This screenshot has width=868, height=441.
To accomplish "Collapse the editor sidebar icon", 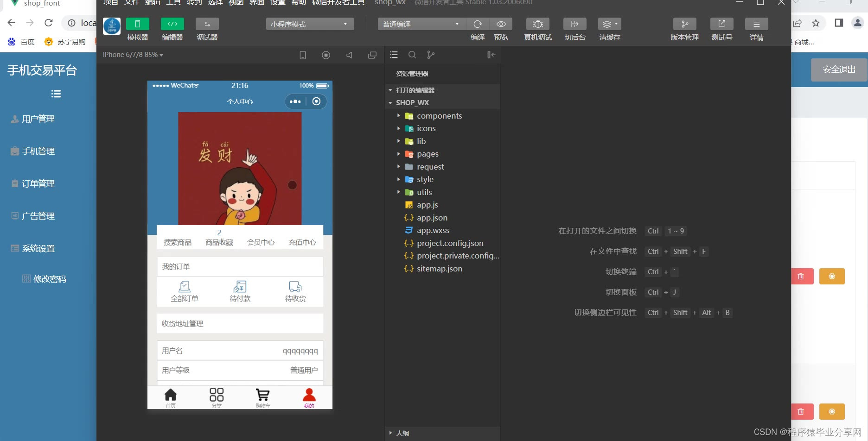I will pos(491,55).
